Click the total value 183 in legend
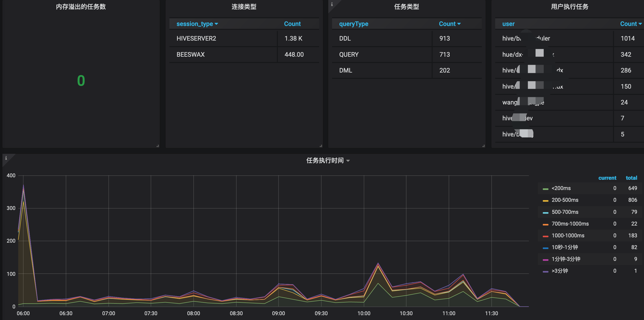644x320 pixels. click(x=632, y=235)
